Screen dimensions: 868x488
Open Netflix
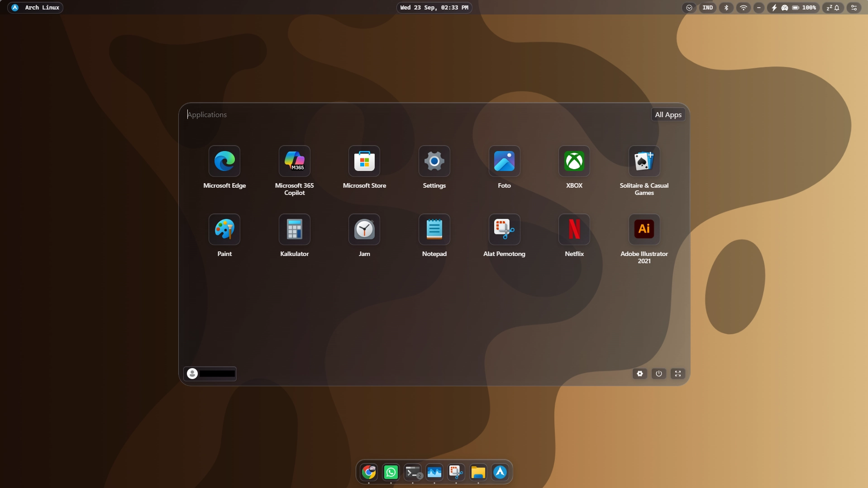574,229
